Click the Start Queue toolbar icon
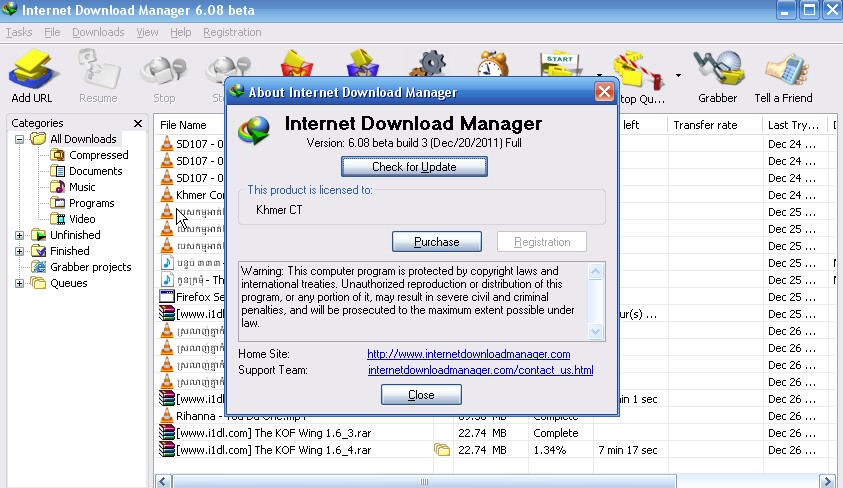Viewport: 843px width, 488px height. click(560, 64)
